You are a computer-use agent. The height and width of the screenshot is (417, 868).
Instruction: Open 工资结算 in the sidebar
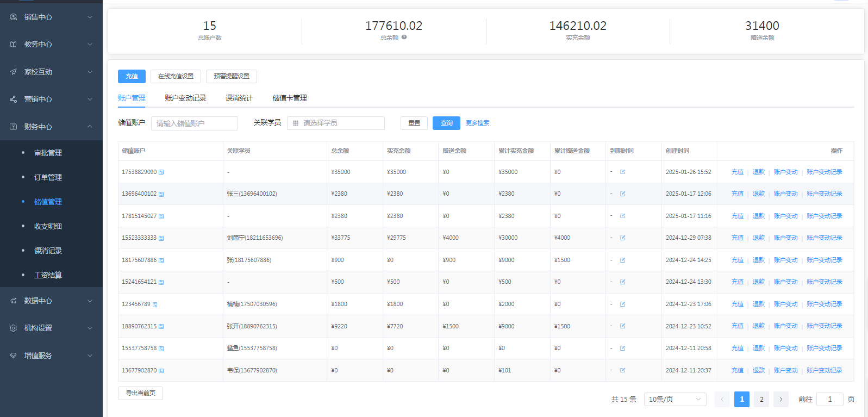pyautogui.click(x=48, y=275)
